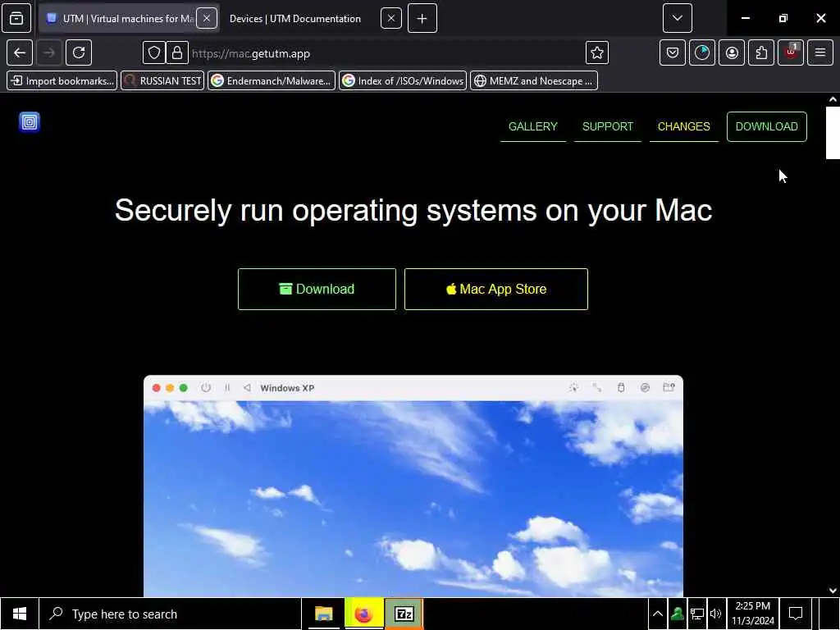This screenshot has width=840, height=630.
Task: Click the Firefox View icon in the tab bar
Action: 16,18
